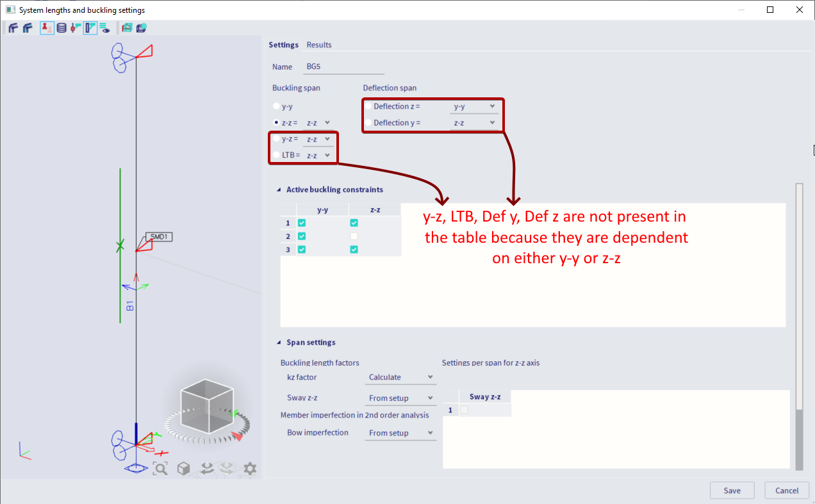The image size is (815, 504).
Task: Select the cube view icon below the 3D model
Action: (183, 468)
